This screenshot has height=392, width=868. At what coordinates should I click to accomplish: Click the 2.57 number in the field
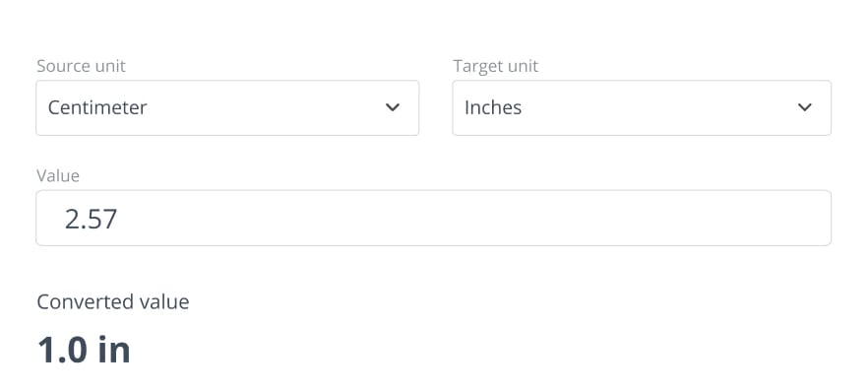click(91, 220)
